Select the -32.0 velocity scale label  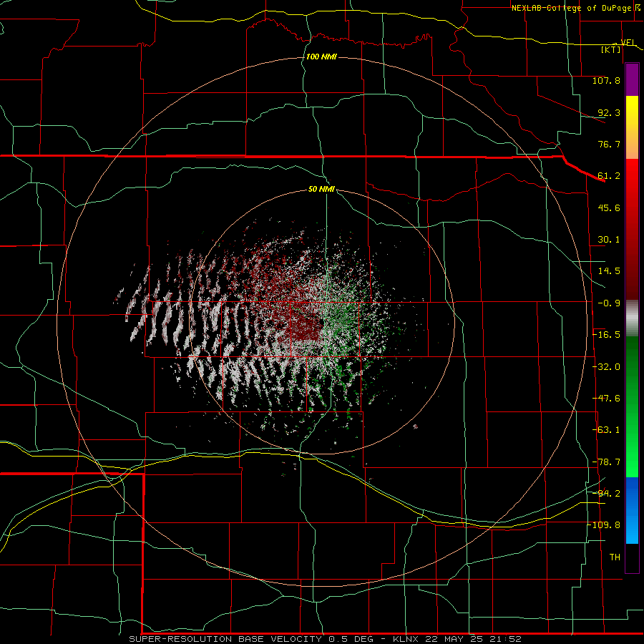(606, 367)
